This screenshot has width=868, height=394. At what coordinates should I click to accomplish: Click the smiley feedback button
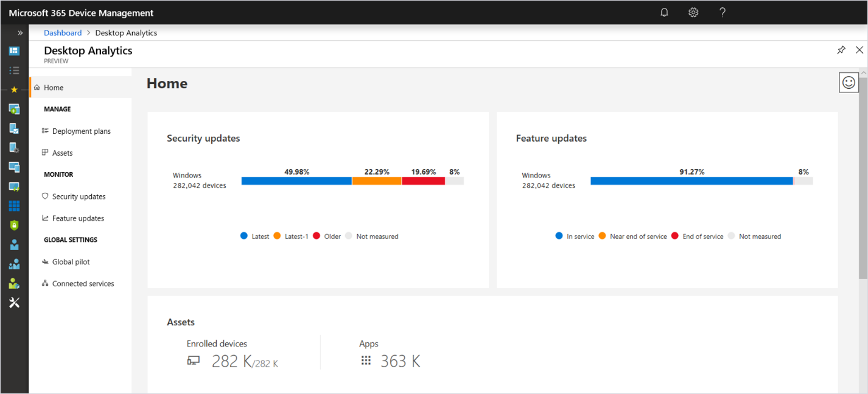coord(849,83)
